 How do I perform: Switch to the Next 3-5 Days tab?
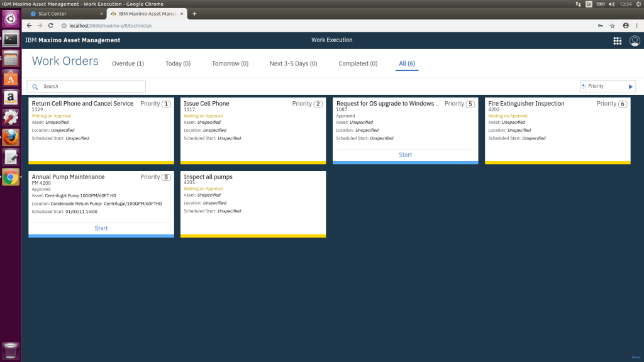pos(293,63)
